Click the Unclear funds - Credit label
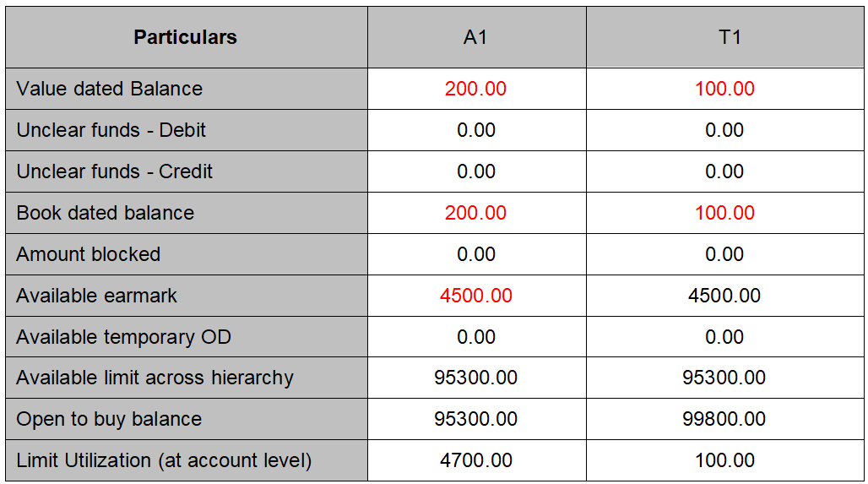This screenshot has width=868, height=484. [115, 171]
